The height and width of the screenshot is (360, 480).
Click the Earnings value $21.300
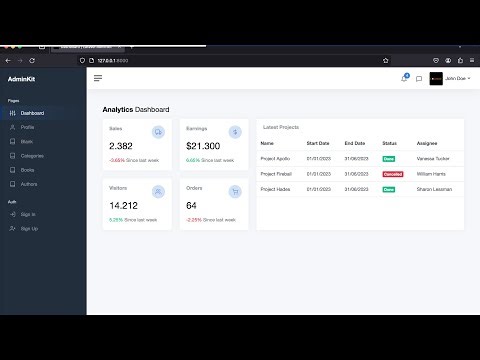[203, 146]
